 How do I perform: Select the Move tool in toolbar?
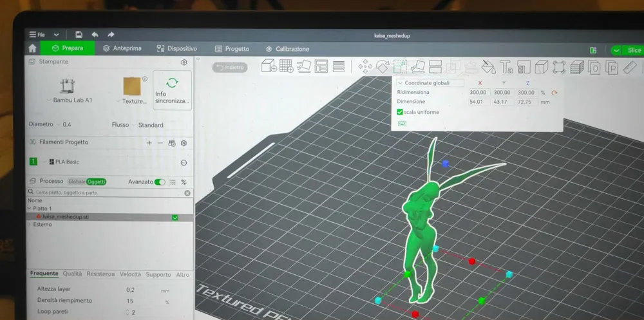(365, 66)
